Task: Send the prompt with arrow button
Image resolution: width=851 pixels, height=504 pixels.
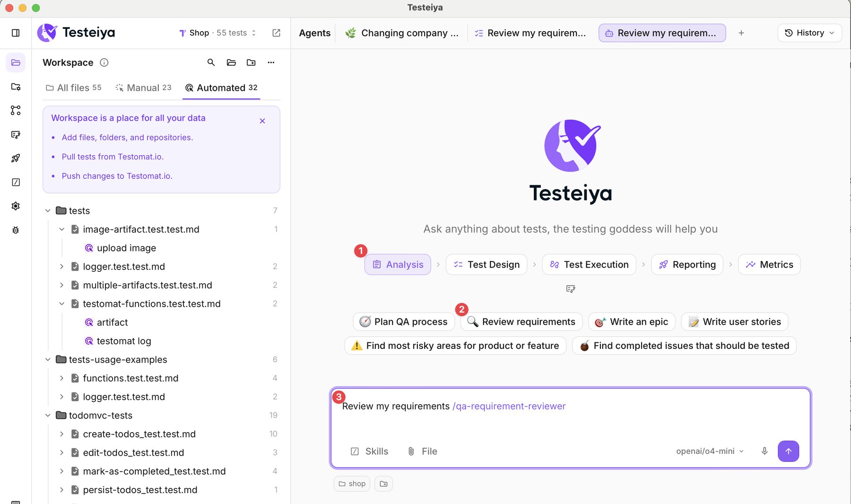Action: (788, 451)
